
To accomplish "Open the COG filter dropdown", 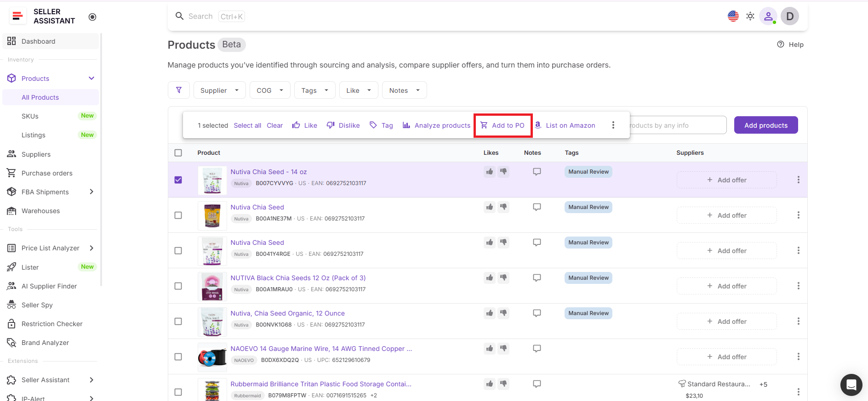I will point(270,90).
